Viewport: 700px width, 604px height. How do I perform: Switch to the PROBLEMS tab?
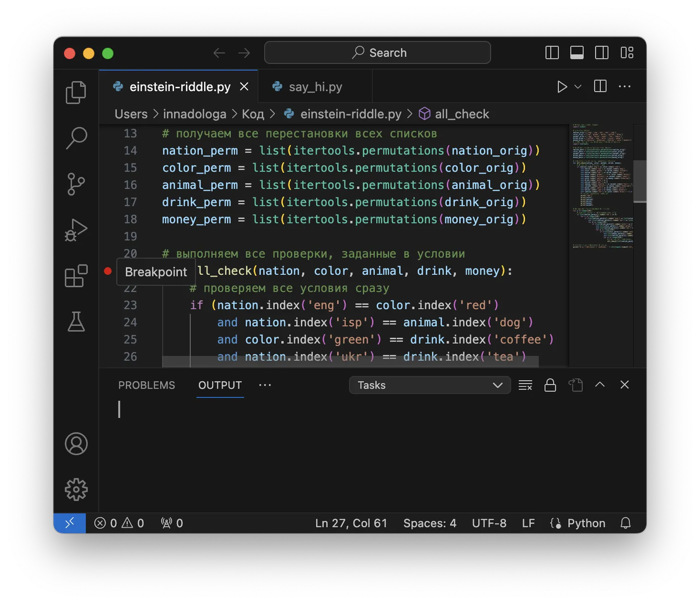pyautogui.click(x=147, y=385)
